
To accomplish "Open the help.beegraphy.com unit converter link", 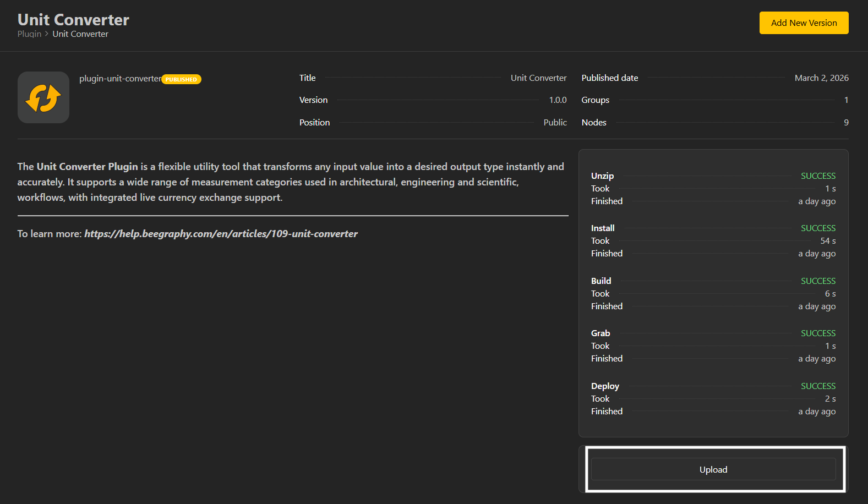I will point(221,234).
